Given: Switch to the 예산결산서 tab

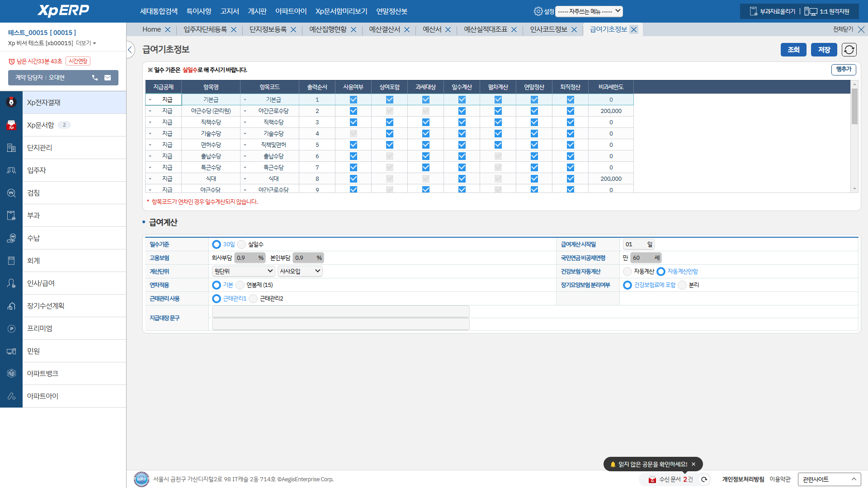Looking at the screenshot, I should (x=384, y=29).
